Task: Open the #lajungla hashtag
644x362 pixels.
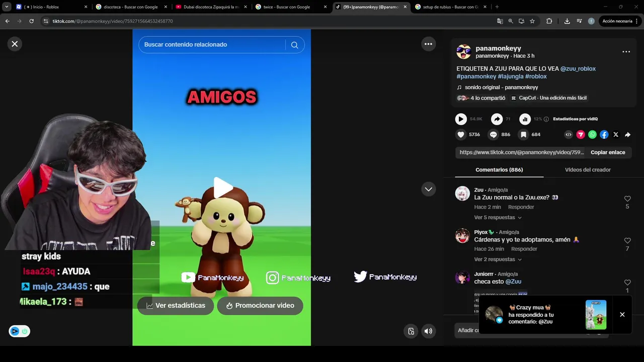Action: 511,76
